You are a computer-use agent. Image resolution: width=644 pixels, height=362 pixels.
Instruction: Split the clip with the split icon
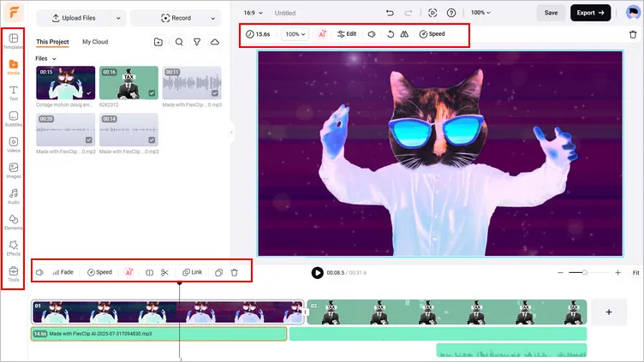150,272
